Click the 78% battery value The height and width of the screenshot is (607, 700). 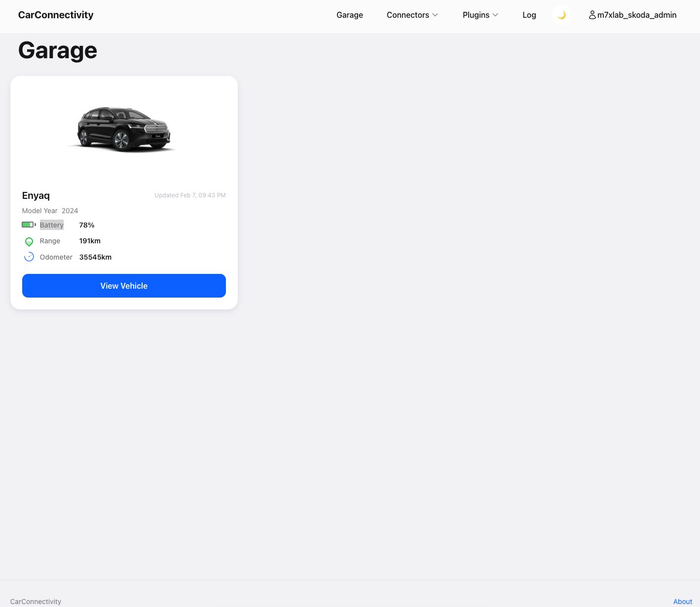87,225
